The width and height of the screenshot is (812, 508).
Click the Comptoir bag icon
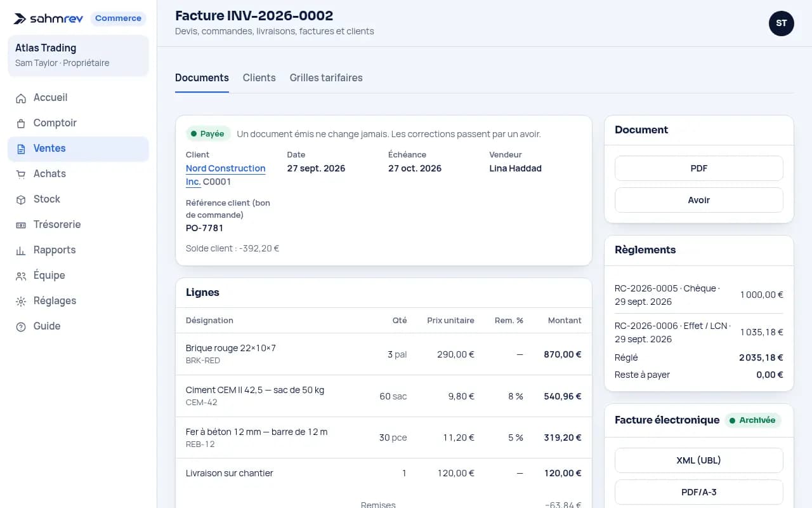(21, 123)
